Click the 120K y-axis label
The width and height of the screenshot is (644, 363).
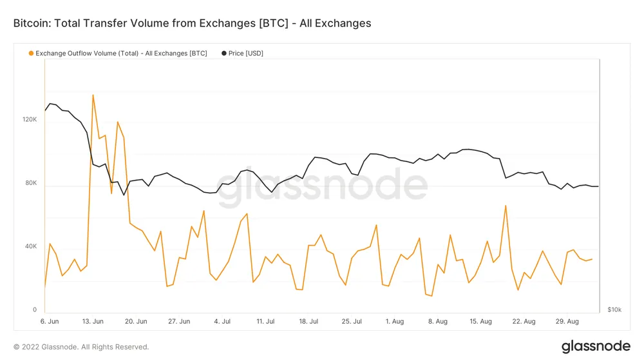click(x=31, y=120)
